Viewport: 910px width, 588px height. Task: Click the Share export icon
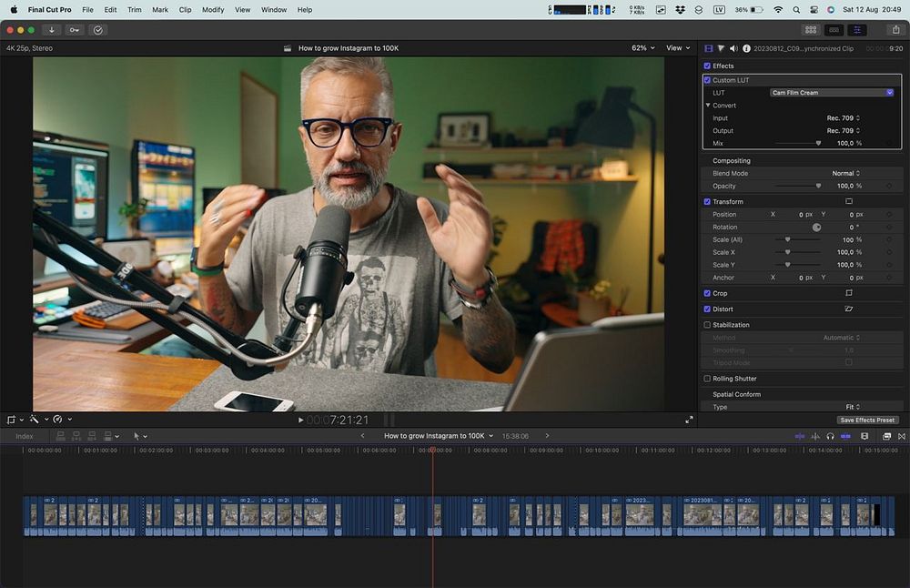tap(895, 30)
